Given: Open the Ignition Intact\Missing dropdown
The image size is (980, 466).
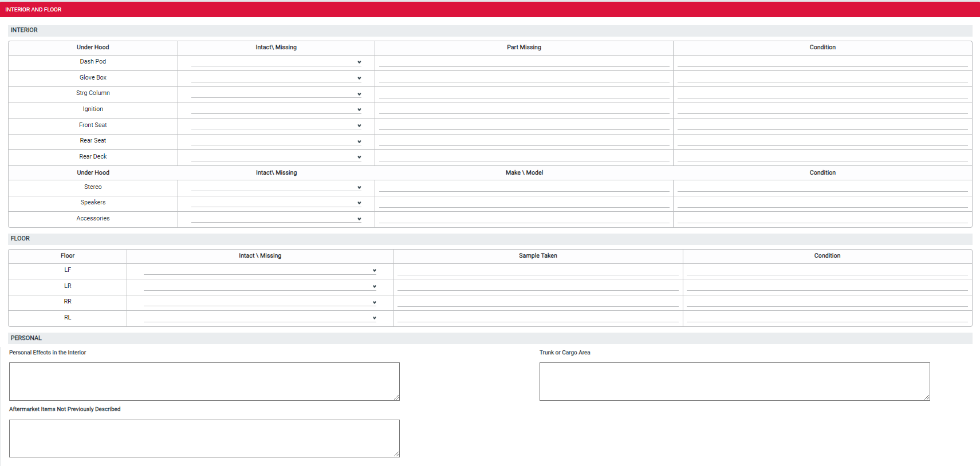Looking at the screenshot, I should click(x=277, y=109).
